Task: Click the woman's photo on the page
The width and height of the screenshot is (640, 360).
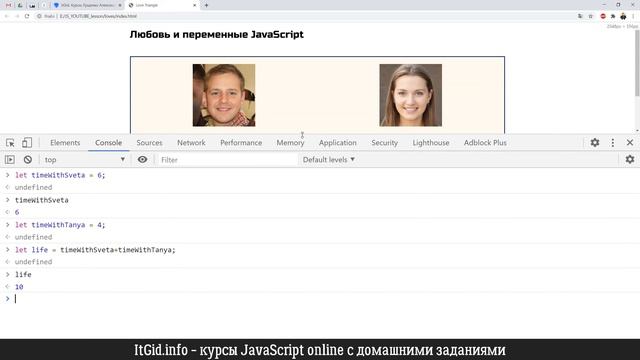Action: pos(411,95)
